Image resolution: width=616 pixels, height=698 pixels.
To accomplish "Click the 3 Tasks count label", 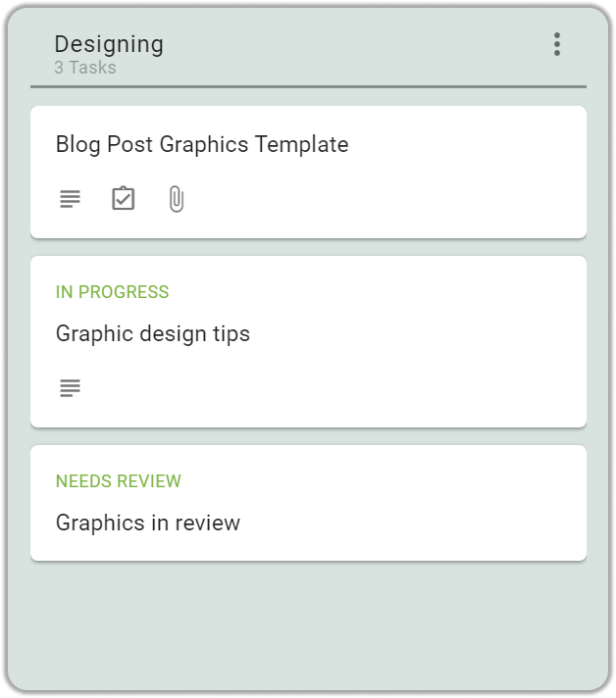I will click(x=85, y=68).
